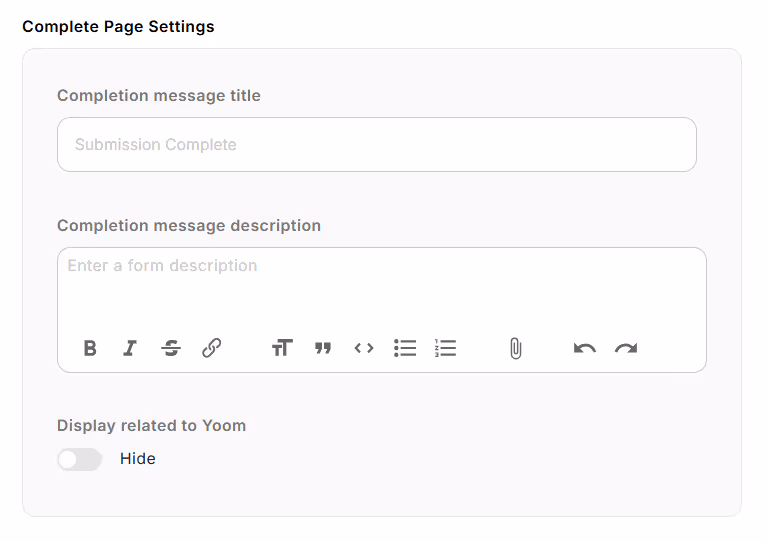The width and height of the screenshot is (767, 542).
Task: Insert a code block
Action: click(364, 348)
